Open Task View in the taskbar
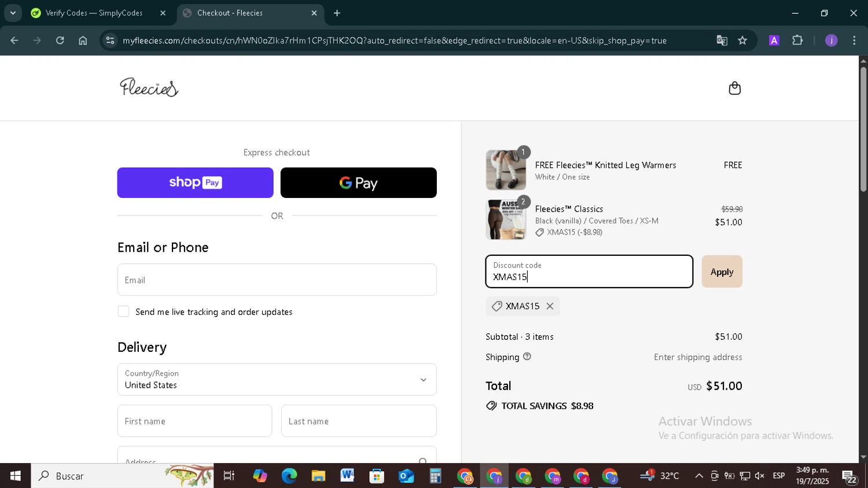The image size is (868, 488). [229, 476]
